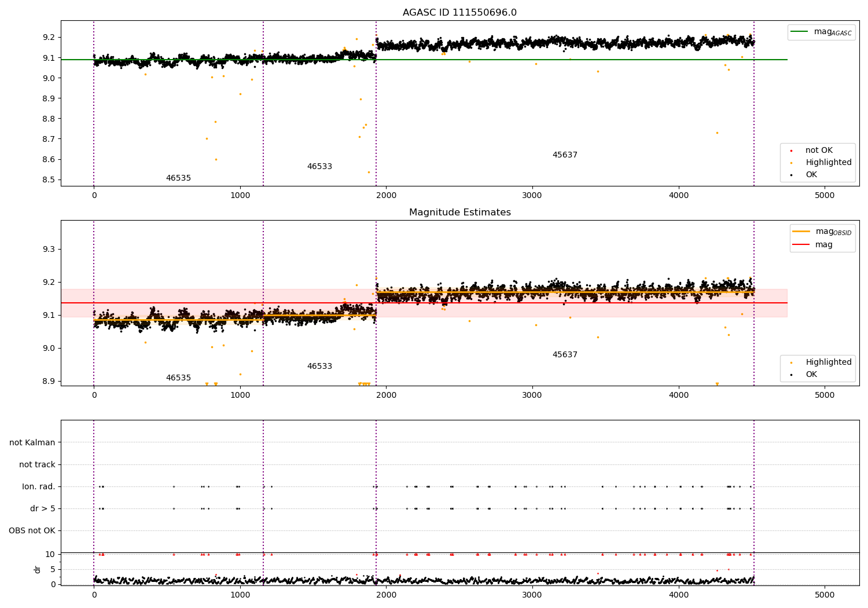Click the 'AGASC ID 111550696.0' plot title
This screenshot has width=868, height=608.
tap(459, 13)
